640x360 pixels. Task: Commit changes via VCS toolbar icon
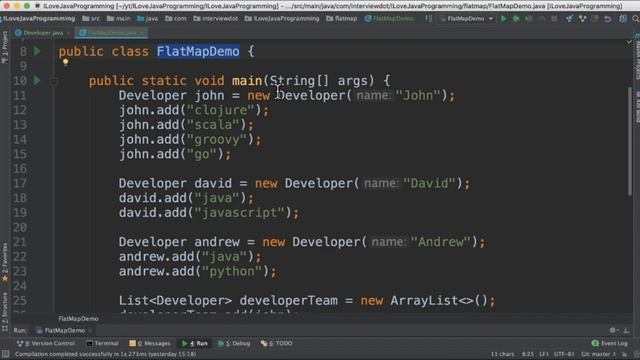point(582,19)
